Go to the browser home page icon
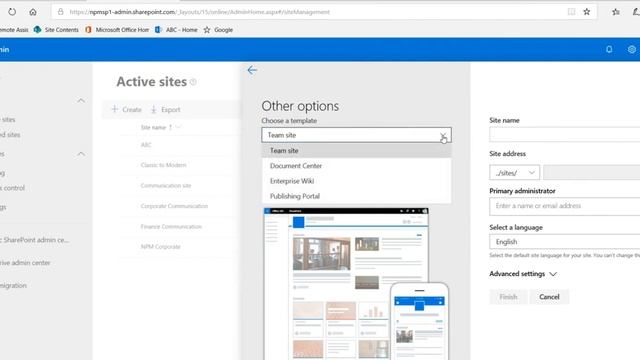This screenshot has width=640, height=360. (33, 12)
